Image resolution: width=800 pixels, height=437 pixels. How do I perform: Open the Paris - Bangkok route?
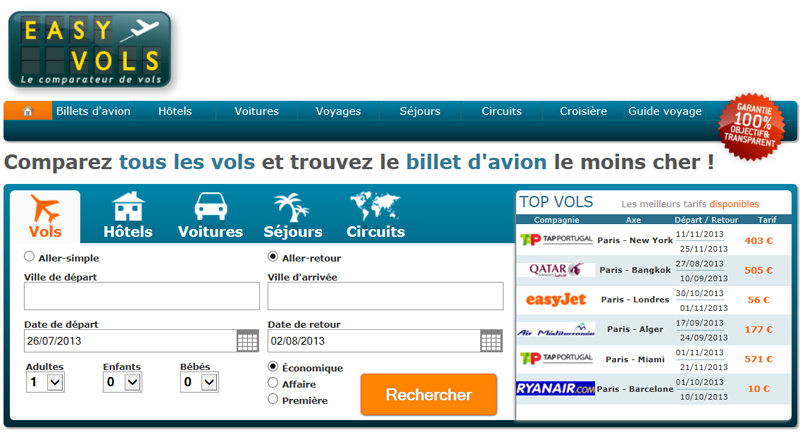(x=635, y=270)
